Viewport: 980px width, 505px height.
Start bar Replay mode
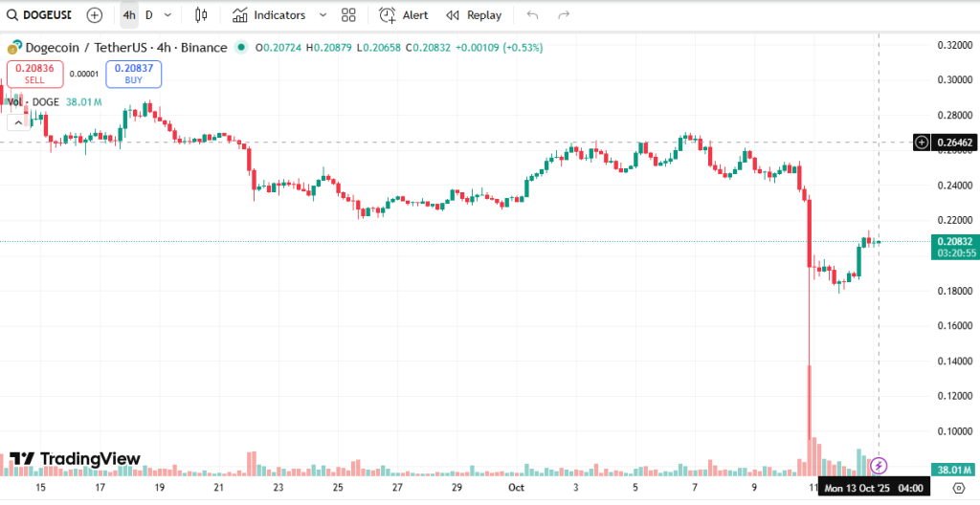tap(474, 15)
